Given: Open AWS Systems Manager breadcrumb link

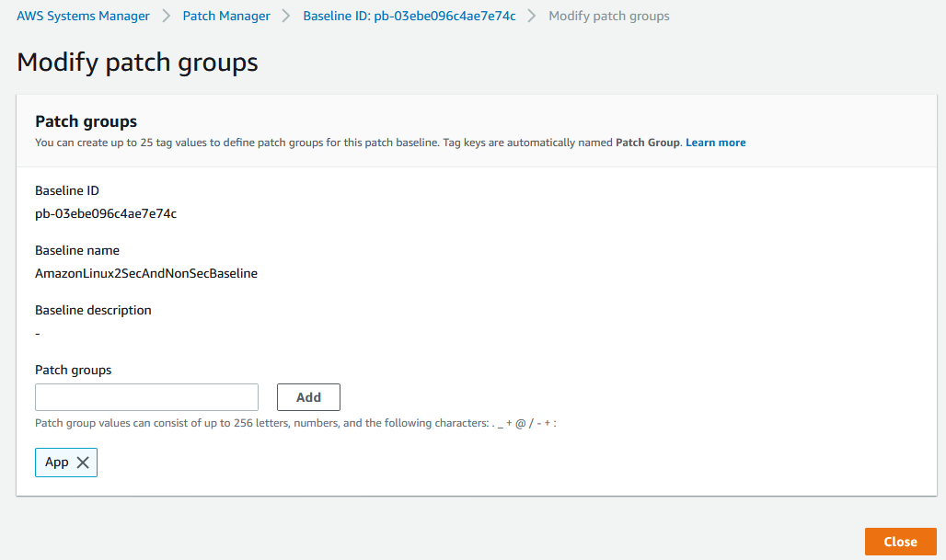Looking at the screenshot, I should [x=83, y=17].
